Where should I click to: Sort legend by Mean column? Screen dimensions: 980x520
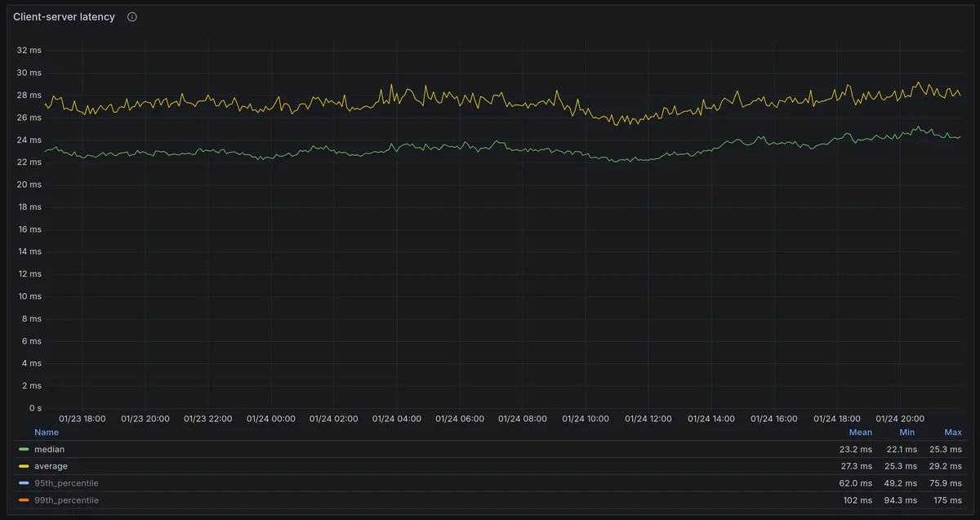click(x=860, y=432)
